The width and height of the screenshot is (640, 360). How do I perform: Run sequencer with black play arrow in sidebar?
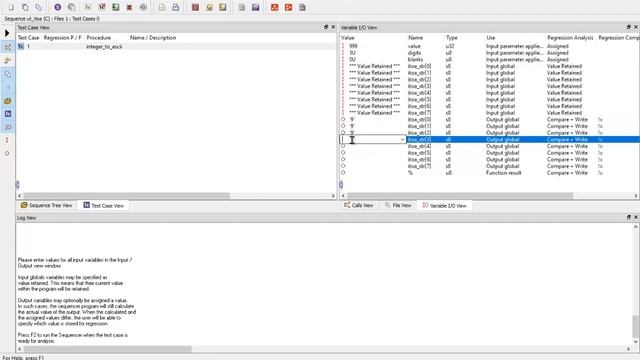tap(7, 33)
